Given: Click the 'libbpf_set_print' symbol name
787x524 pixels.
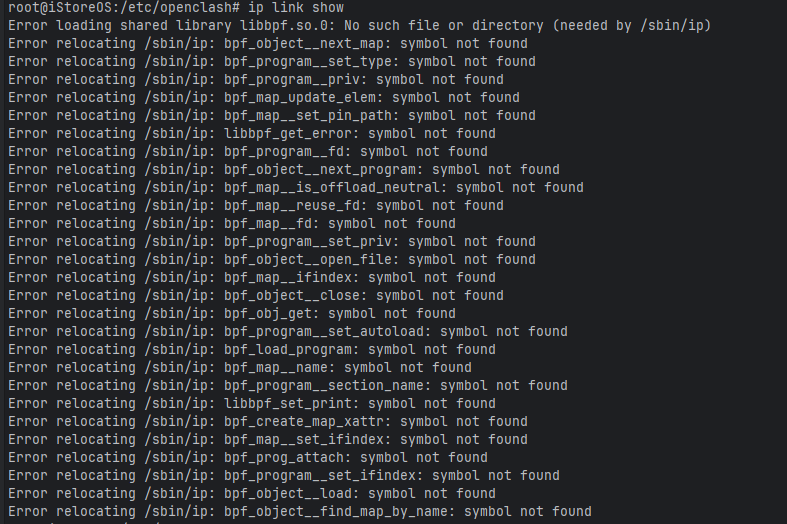Looking at the screenshot, I should click(x=287, y=403).
